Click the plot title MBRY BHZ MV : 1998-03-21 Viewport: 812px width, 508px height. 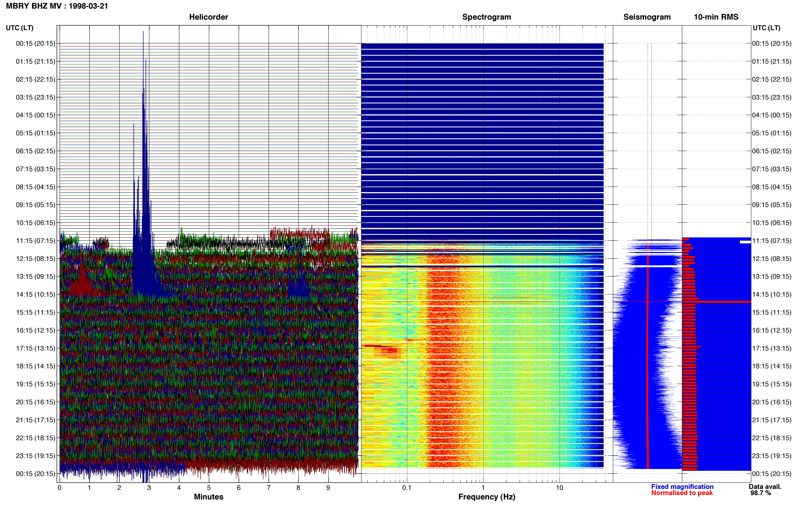point(57,6)
